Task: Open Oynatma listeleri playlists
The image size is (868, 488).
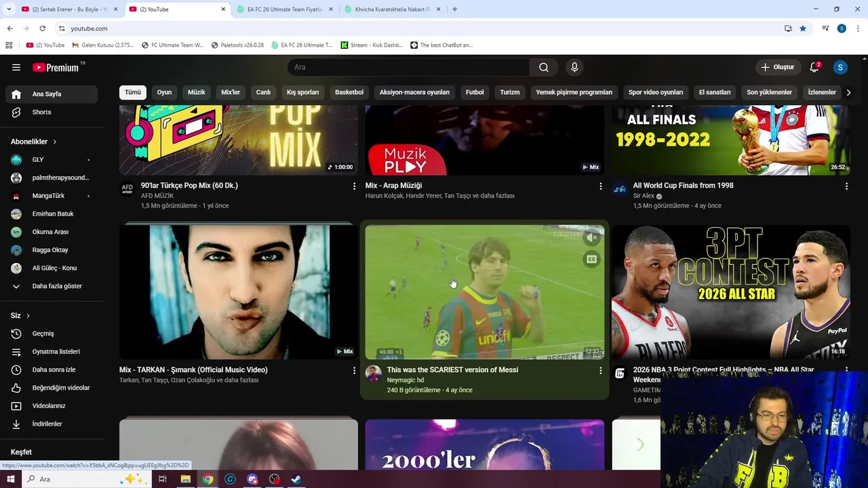Action: coord(52,352)
